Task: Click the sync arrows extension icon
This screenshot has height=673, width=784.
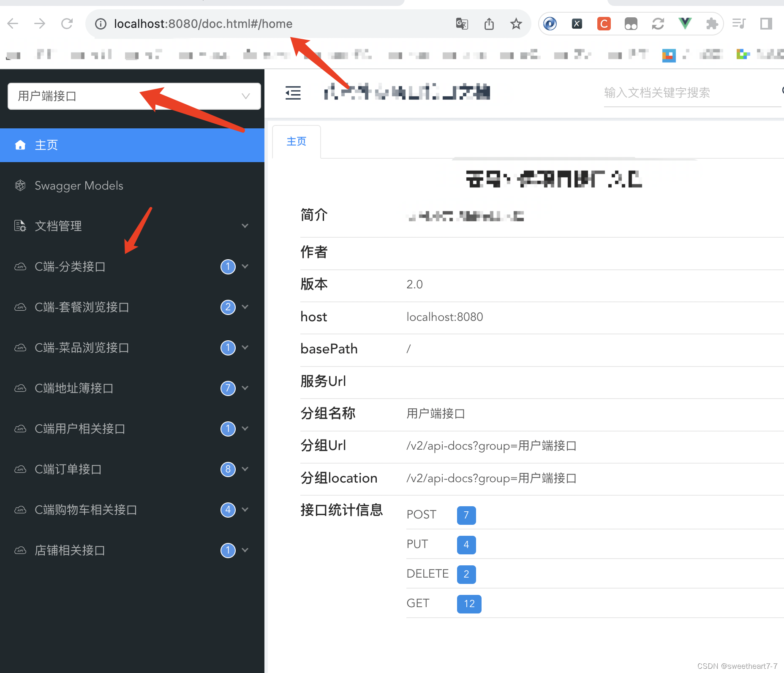Action: 658,24
